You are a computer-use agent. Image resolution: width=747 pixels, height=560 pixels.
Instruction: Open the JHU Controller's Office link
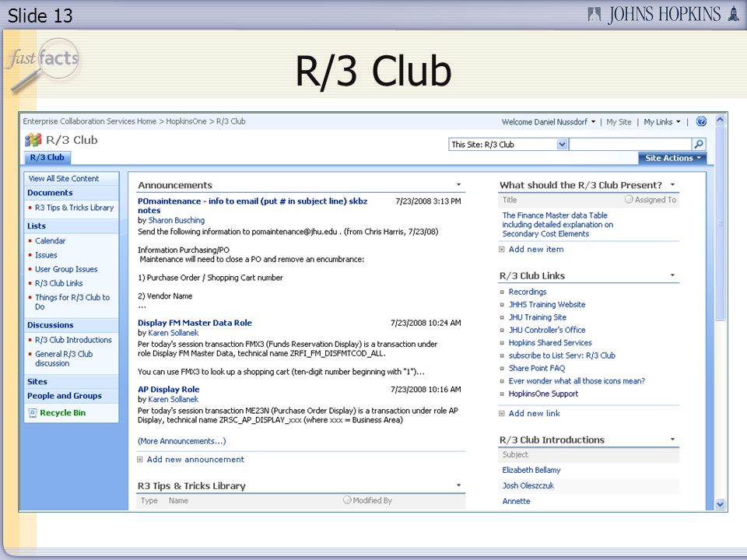(547, 330)
